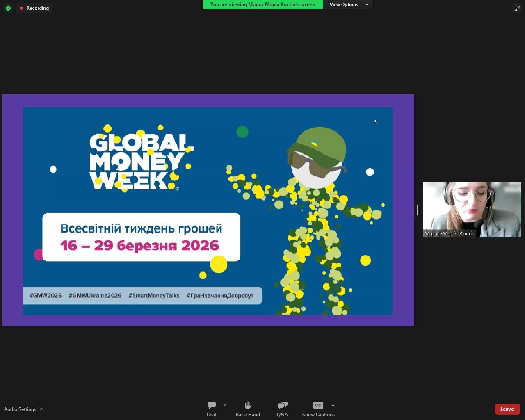Expand the Audio Settings up-arrow menu
The height and width of the screenshot is (420, 525).
pyautogui.click(x=42, y=409)
